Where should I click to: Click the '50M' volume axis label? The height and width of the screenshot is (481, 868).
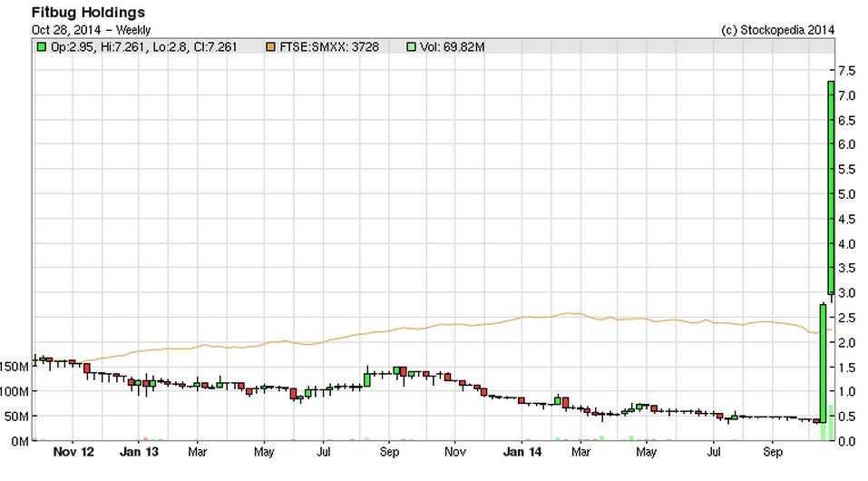coord(16,417)
